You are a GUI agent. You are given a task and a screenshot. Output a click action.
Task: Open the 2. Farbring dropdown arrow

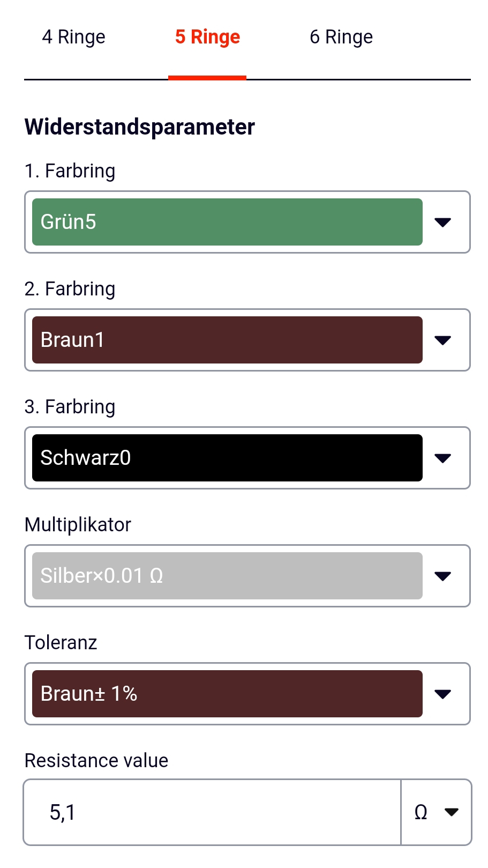[442, 340]
